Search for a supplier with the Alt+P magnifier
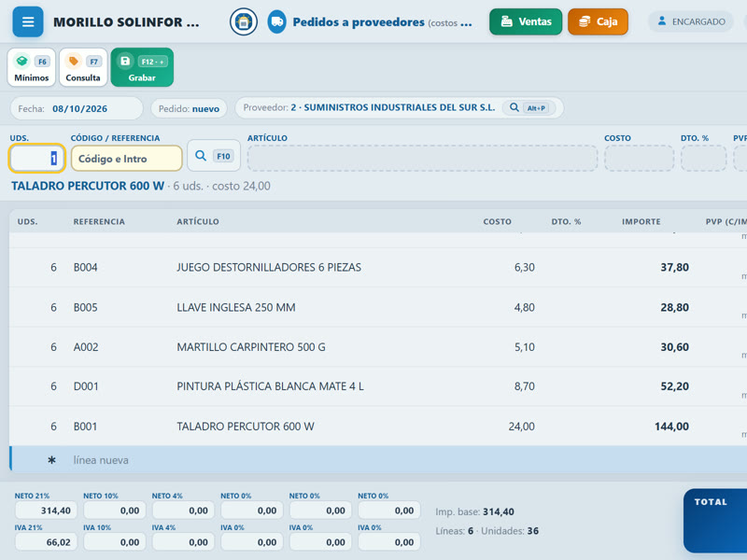 pyautogui.click(x=529, y=107)
